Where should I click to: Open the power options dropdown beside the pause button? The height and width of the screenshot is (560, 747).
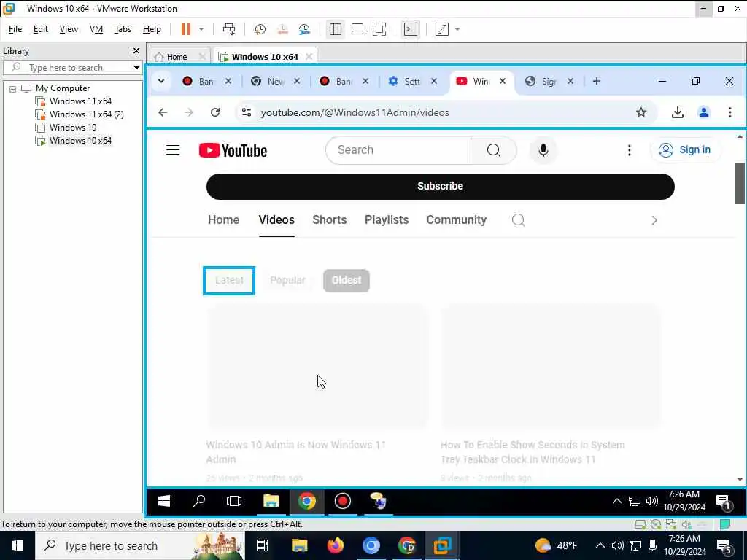(x=201, y=29)
